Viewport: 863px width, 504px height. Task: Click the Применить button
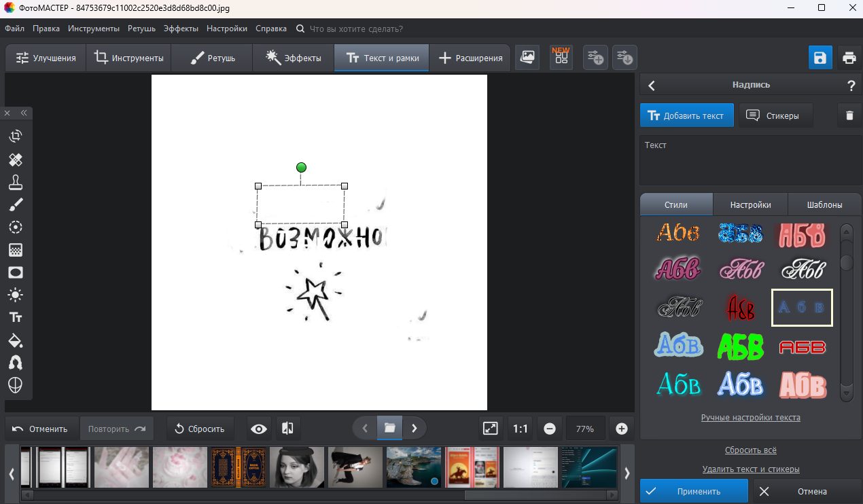[694, 491]
